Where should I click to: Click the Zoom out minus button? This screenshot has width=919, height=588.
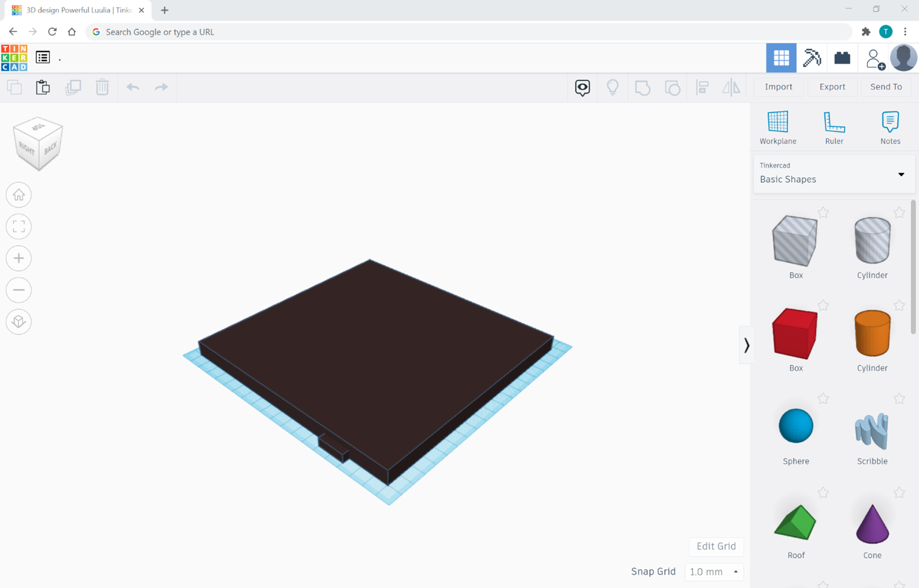coord(19,290)
